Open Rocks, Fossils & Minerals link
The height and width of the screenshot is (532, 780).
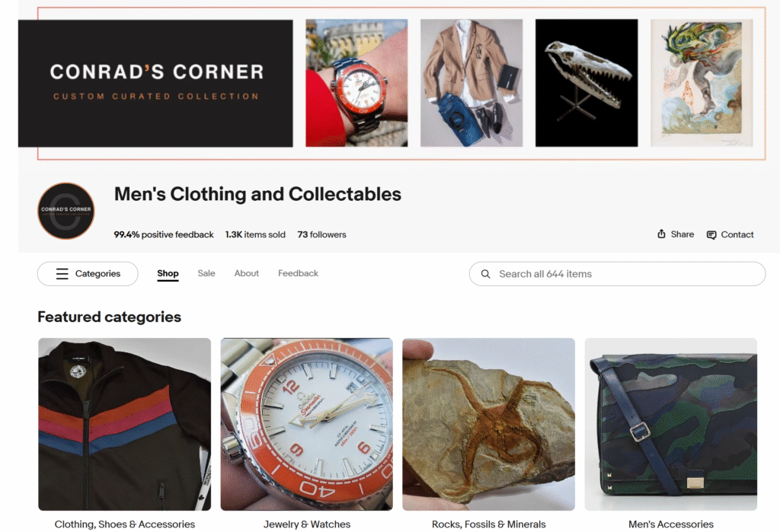[488, 524]
